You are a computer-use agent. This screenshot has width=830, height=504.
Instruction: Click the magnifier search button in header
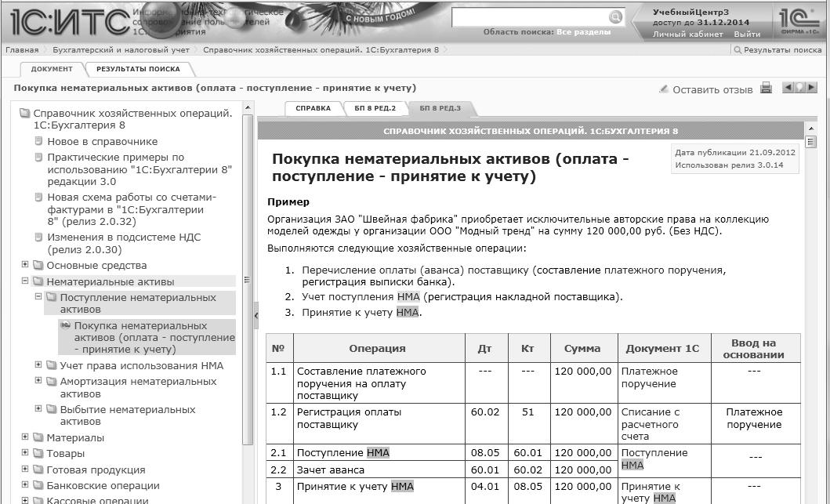pos(615,17)
